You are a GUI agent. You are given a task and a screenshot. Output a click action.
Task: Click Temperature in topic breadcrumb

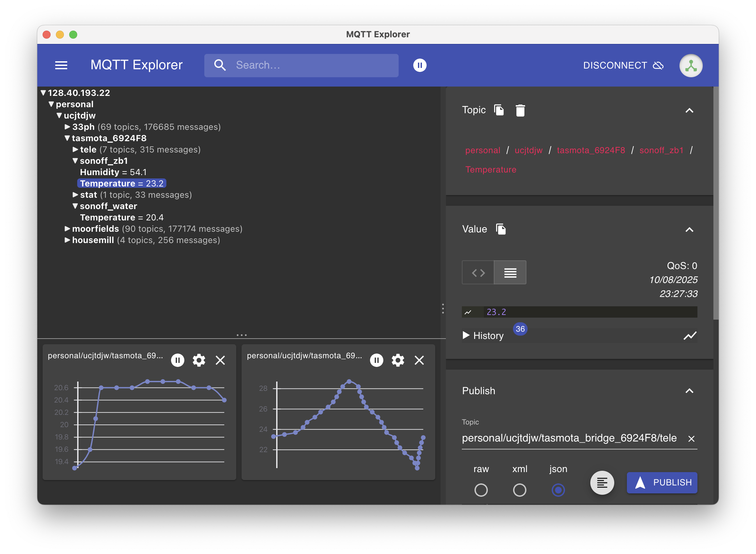pyautogui.click(x=490, y=169)
